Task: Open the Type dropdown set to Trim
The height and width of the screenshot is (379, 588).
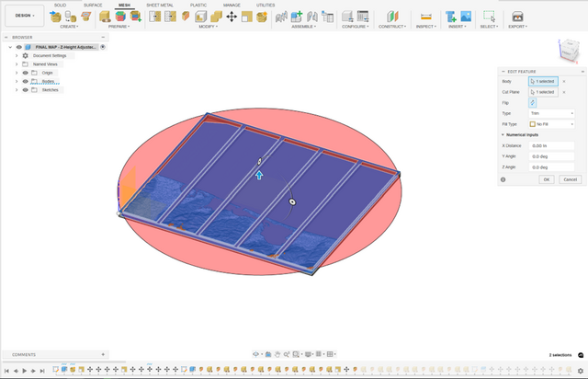Action: pos(551,113)
